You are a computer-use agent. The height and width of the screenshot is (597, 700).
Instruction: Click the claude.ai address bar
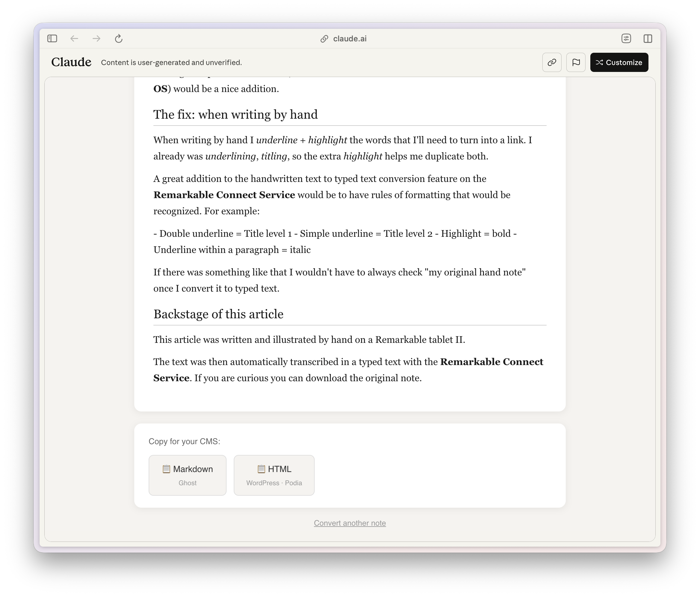(349, 39)
